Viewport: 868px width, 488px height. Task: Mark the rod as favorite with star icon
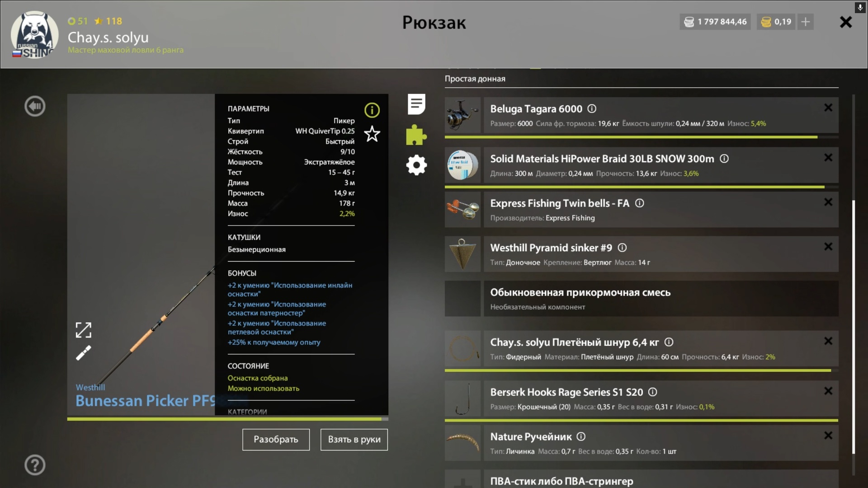pyautogui.click(x=372, y=134)
